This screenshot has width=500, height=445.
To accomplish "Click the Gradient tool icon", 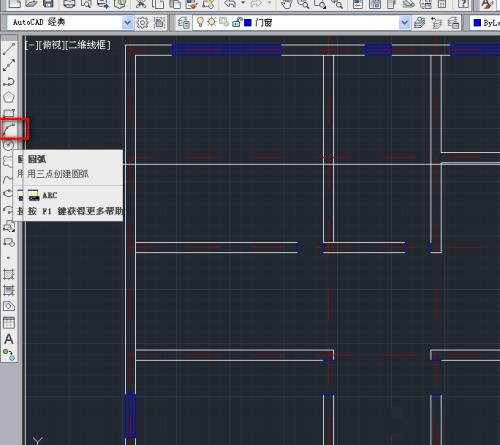I will pos(9,290).
